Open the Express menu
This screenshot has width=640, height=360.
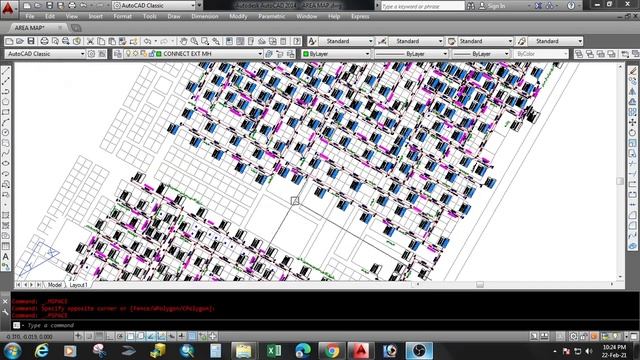click(360, 17)
